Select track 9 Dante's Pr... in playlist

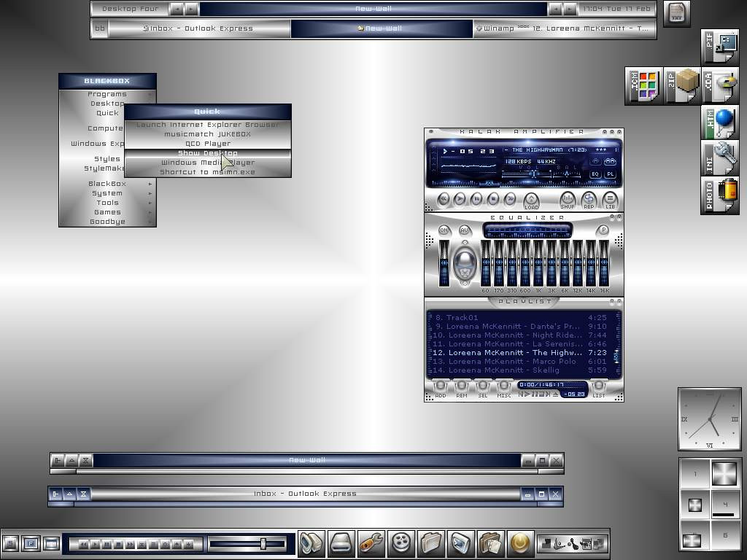pyautogui.click(x=520, y=326)
